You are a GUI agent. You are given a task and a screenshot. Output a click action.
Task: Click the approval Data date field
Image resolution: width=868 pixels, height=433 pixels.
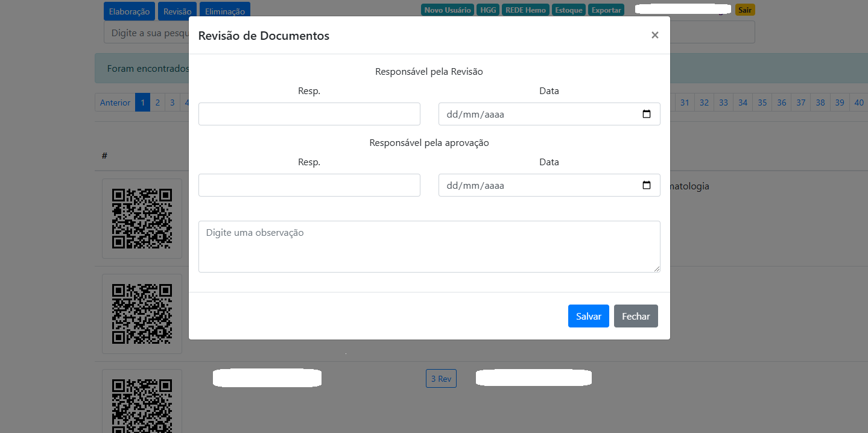click(x=550, y=185)
